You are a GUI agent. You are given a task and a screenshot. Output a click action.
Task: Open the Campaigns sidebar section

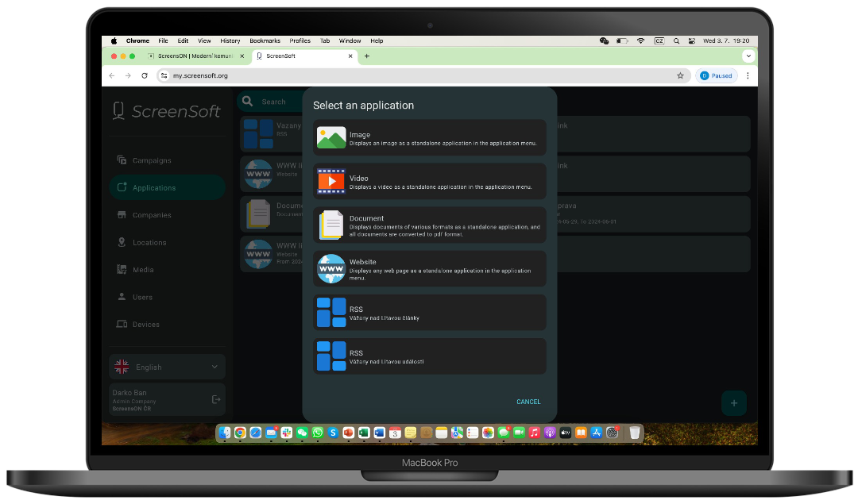[x=152, y=160]
